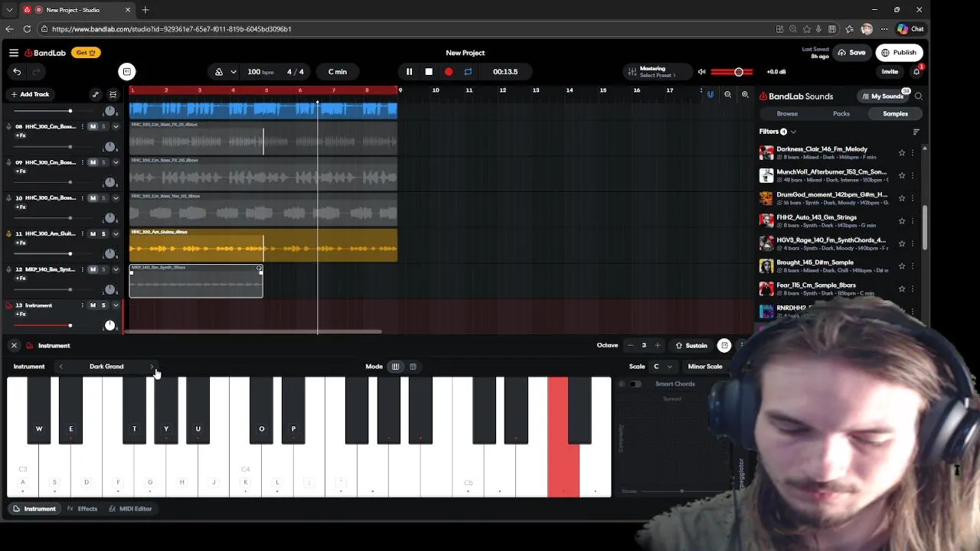The width and height of the screenshot is (980, 551).
Task: Open the sort options icon in Sounds
Action: pyautogui.click(x=916, y=132)
